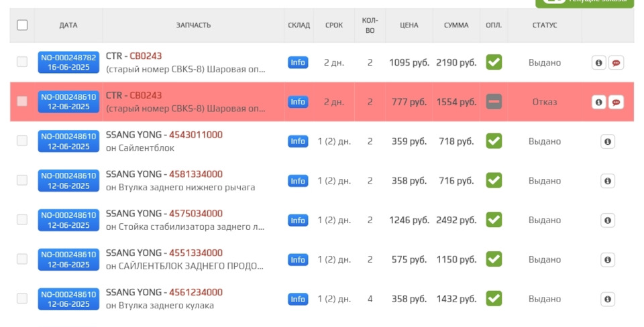
Task: Click info icon on red refused row
Action: (599, 102)
